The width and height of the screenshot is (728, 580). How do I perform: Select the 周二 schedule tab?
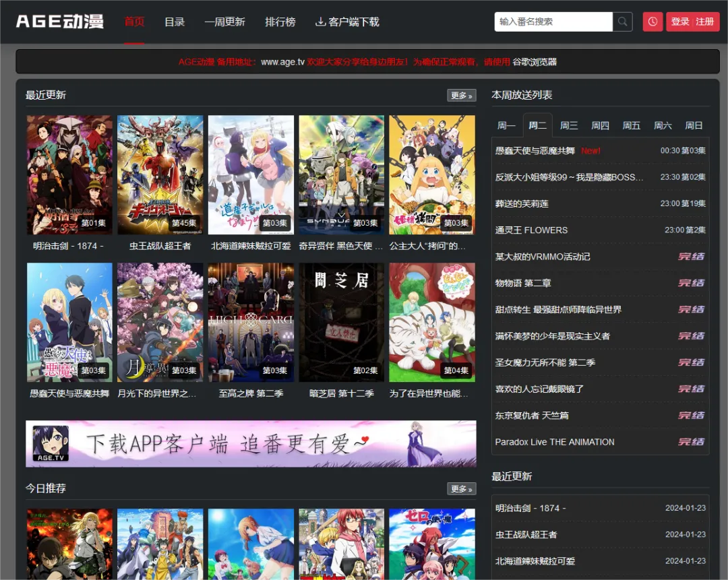tap(538, 125)
